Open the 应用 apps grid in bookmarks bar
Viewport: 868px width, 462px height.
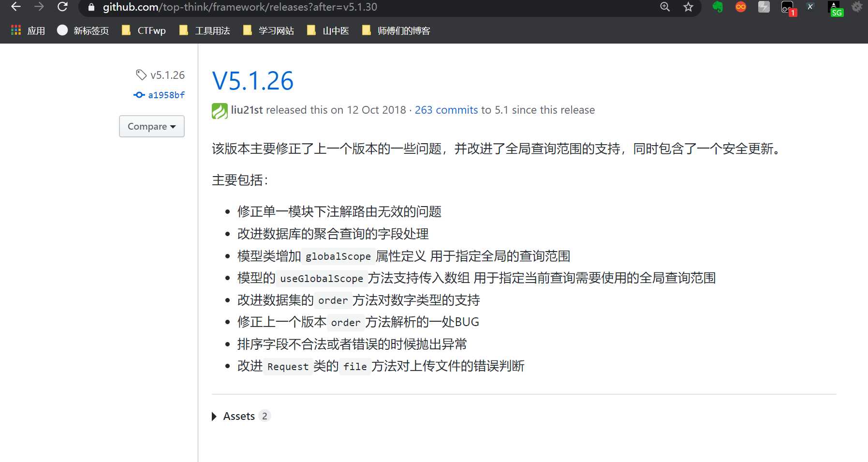click(x=28, y=30)
